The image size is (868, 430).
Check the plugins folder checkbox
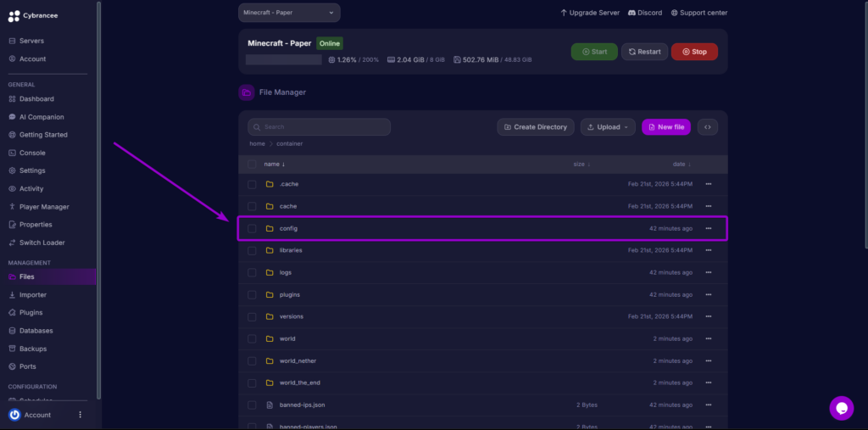(252, 295)
